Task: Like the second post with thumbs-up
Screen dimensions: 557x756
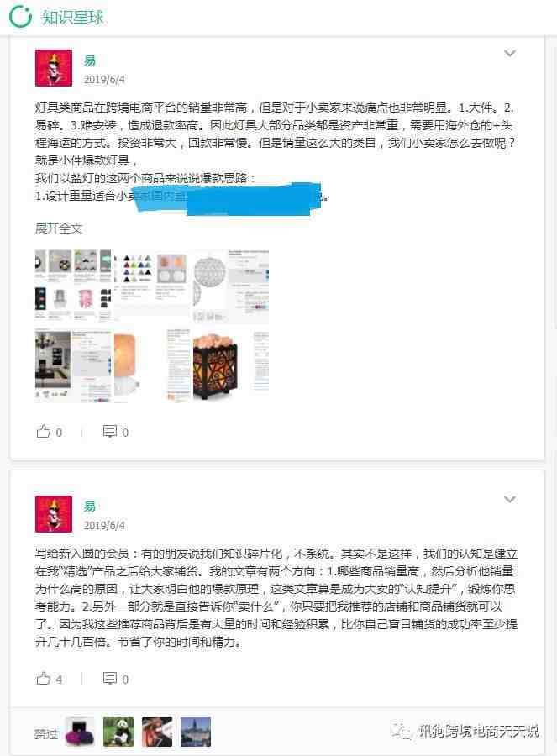Action: click(x=44, y=679)
